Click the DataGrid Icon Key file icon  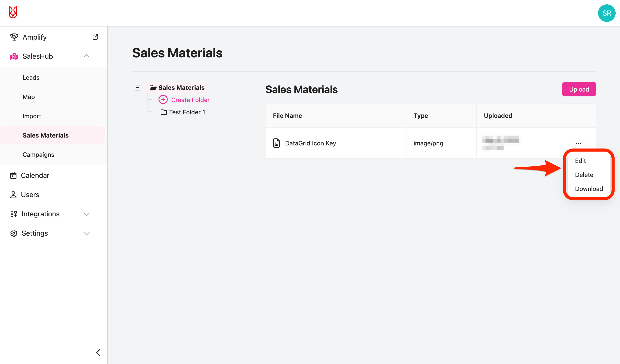point(276,143)
